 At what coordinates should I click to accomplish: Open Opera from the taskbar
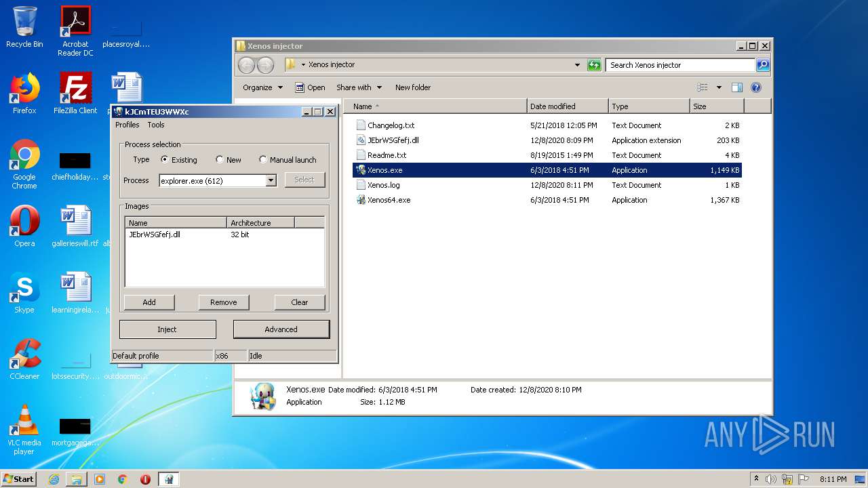[x=145, y=479]
